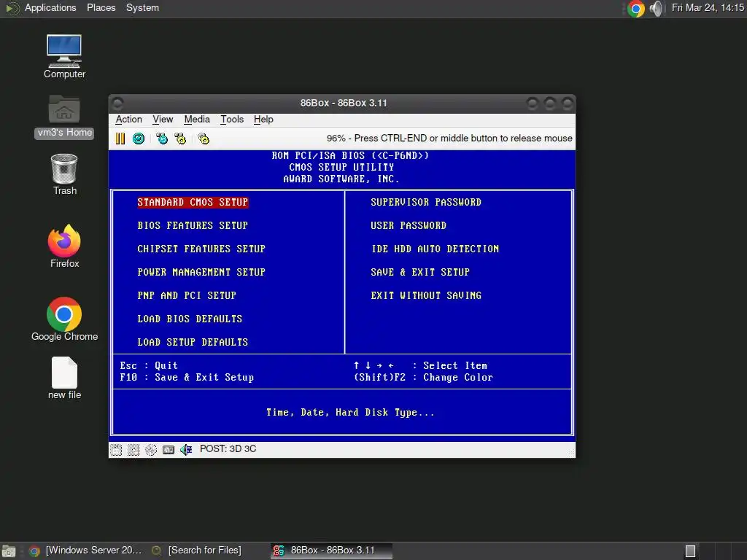Launch Google Chrome from the desktop

pyautogui.click(x=64, y=319)
